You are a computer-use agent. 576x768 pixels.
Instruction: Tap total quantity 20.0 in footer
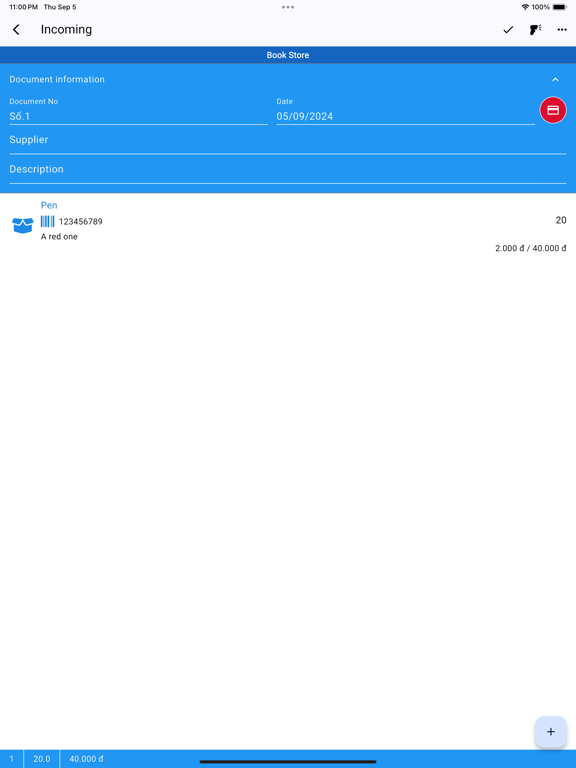coord(42,759)
